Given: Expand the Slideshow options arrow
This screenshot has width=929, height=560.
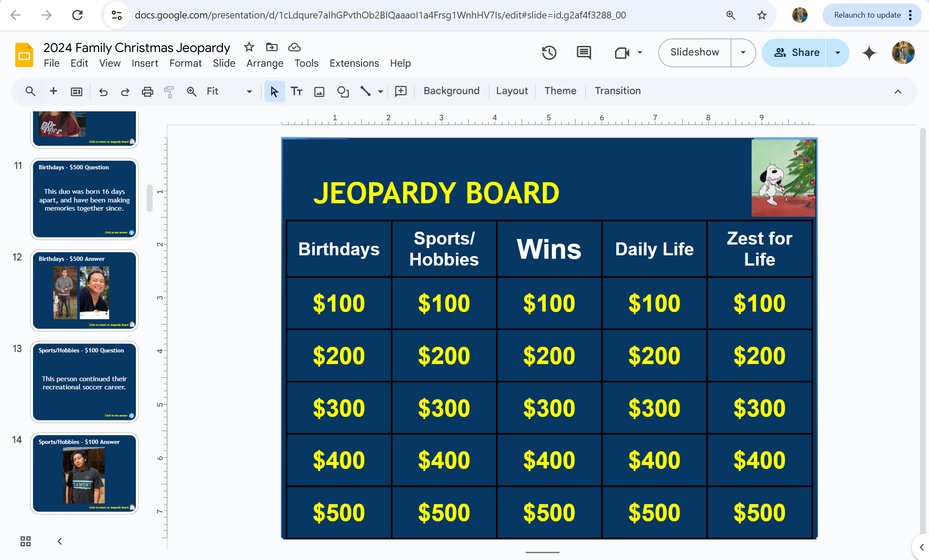Looking at the screenshot, I should [743, 52].
